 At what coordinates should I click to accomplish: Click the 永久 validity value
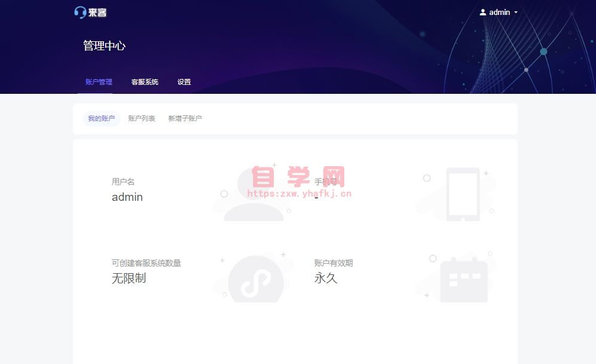point(326,279)
